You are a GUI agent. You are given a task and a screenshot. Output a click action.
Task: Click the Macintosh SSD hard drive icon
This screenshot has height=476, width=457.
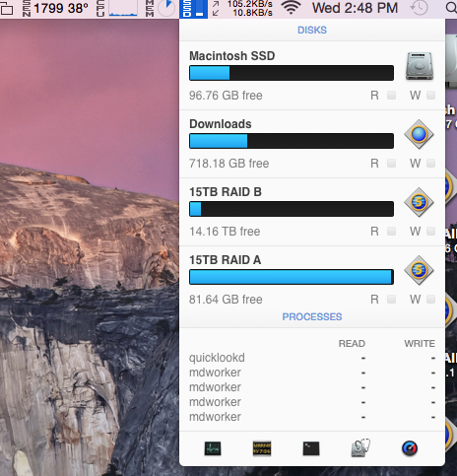coord(419,66)
